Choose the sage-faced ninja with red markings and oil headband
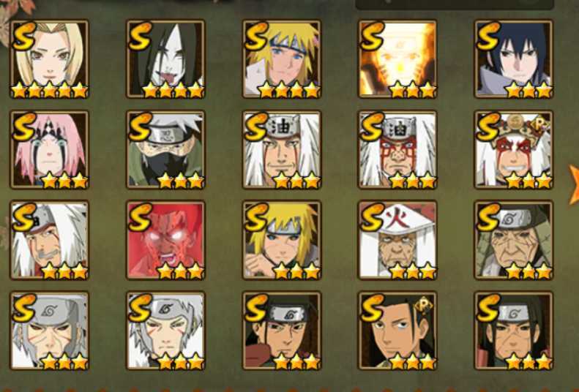 (397, 149)
